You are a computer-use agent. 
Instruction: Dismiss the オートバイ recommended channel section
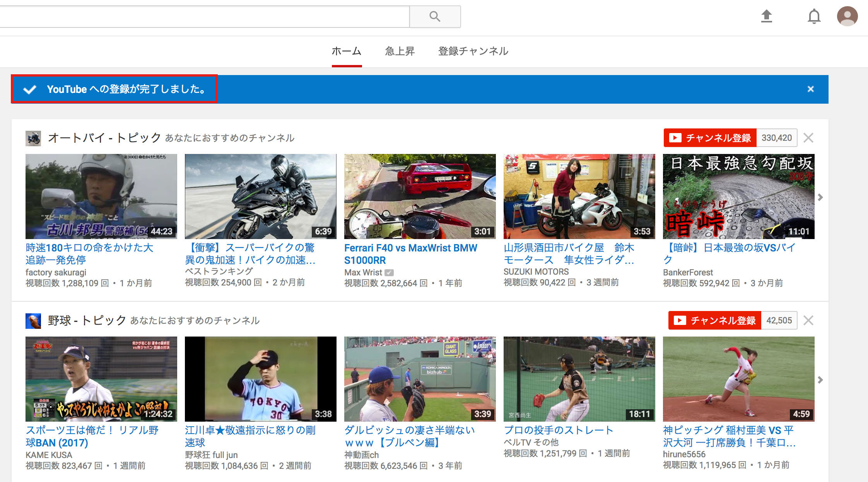tap(808, 138)
